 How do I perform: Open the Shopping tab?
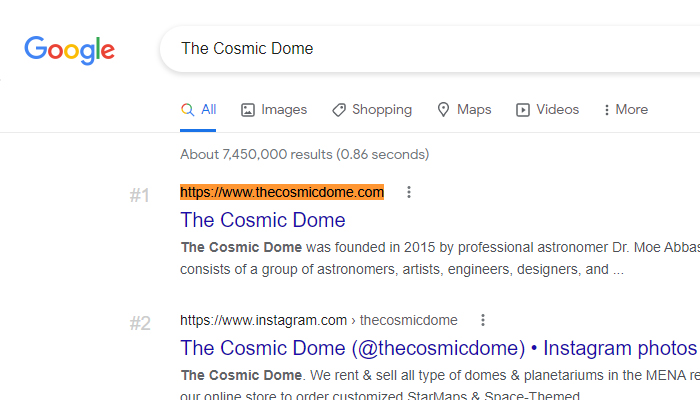click(x=372, y=109)
